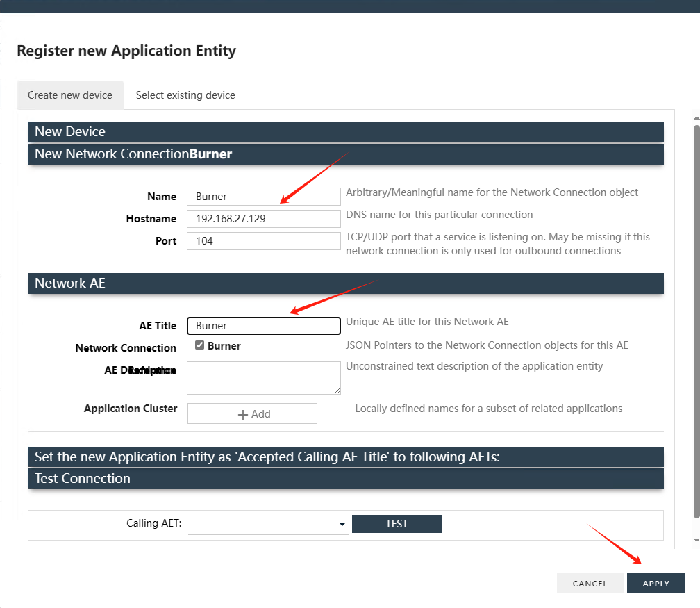Open the Create new device tab

pos(70,95)
